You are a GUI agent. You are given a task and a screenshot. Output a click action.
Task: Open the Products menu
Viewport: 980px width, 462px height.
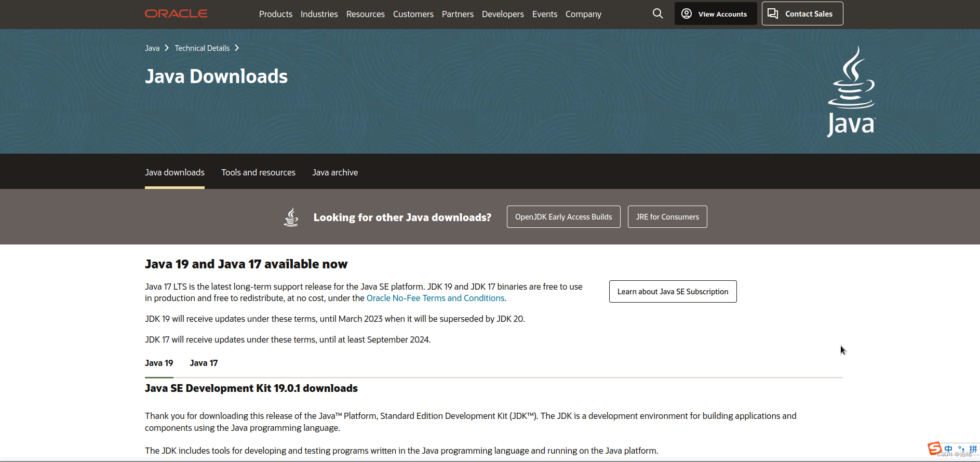276,14
